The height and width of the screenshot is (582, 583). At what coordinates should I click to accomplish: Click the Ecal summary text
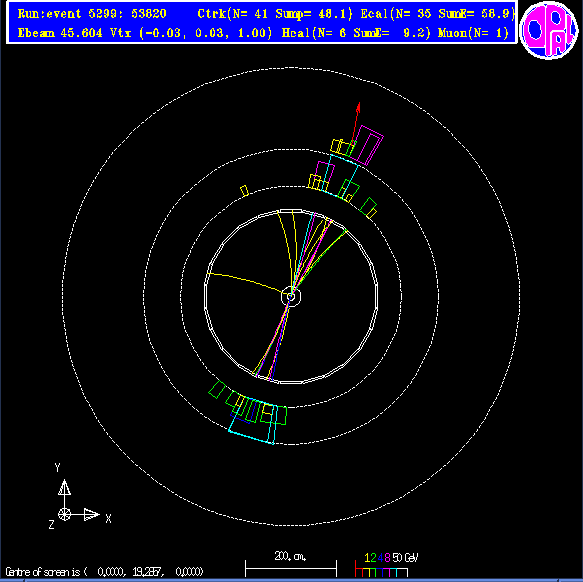click(x=438, y=14)
